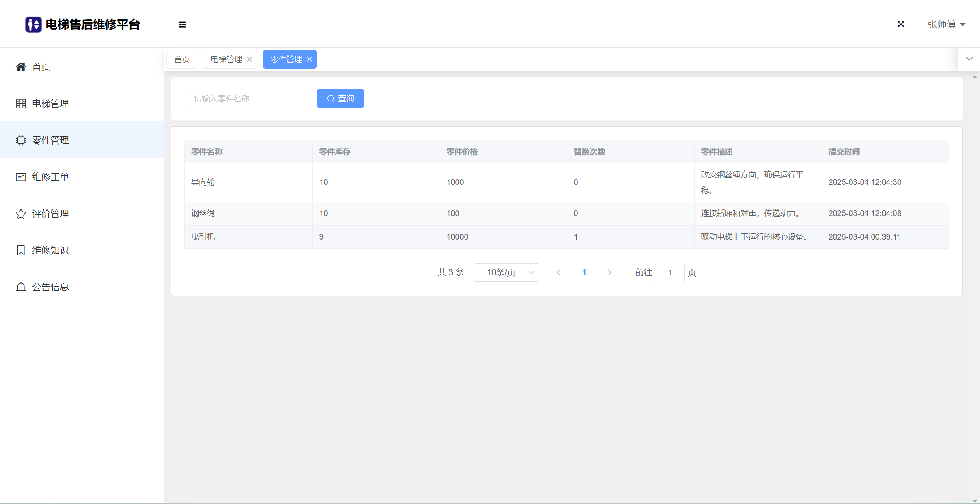Click the 维修工单 card icon
This screenshot has height=504, width=980.
(21, 177)
